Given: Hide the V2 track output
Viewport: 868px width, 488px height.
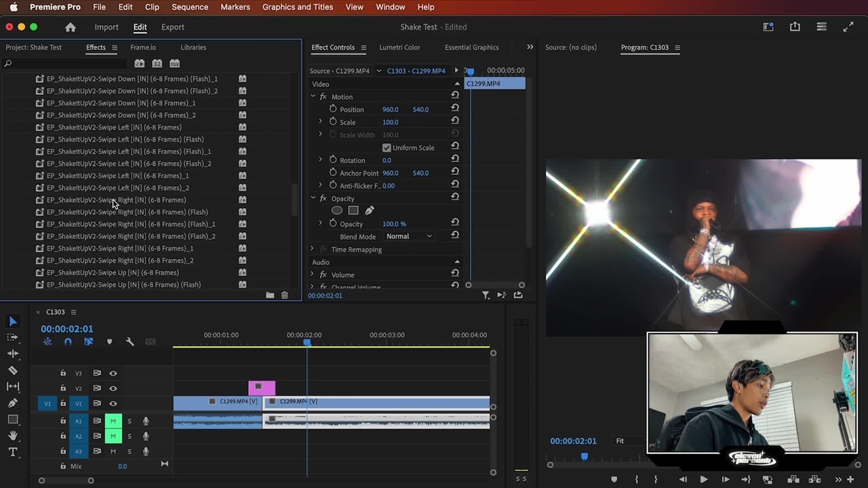Looking at the screenshot, I should point(113,388).
